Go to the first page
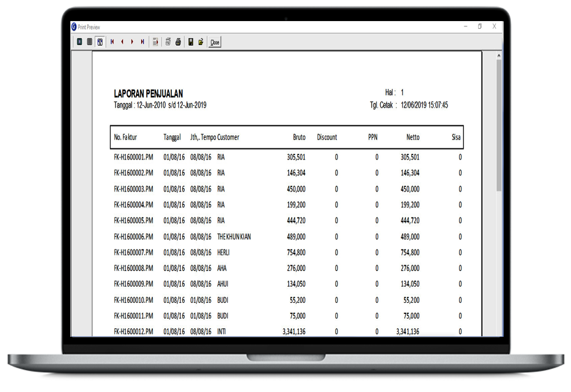571x392 pixels. coord(112,42)
